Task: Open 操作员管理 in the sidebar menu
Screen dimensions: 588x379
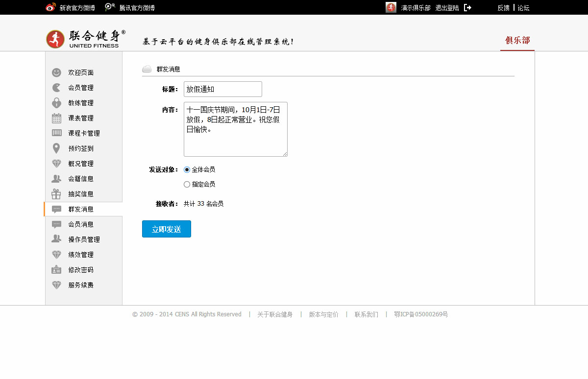Action: [x=84, y=239]
